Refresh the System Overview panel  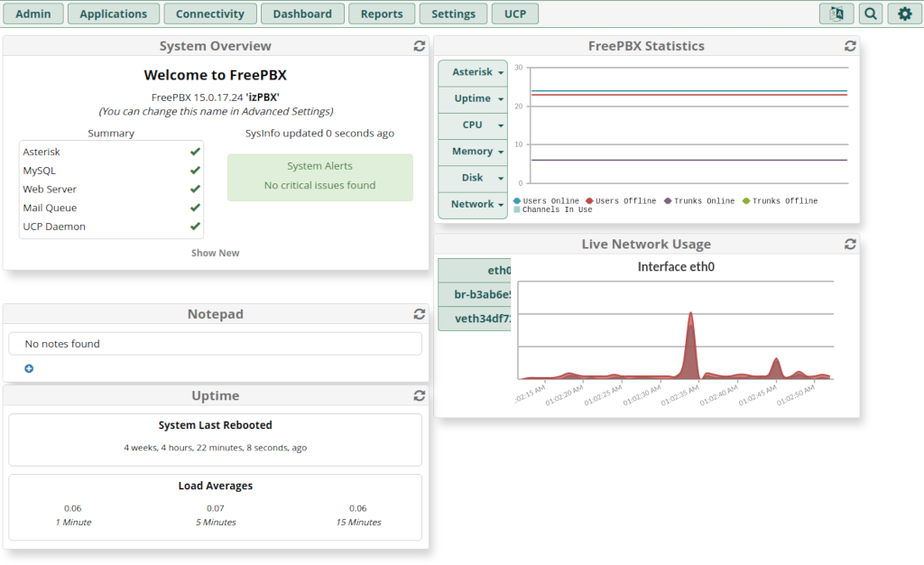click(419, 46)
